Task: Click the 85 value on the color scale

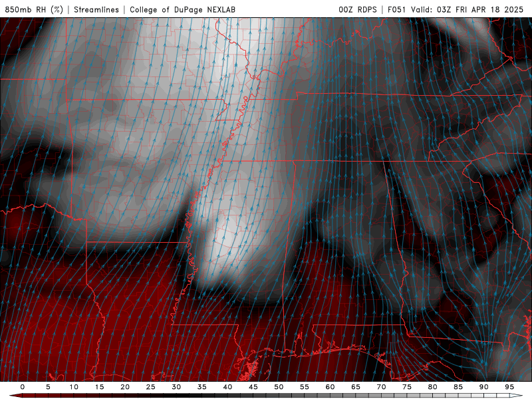Action: click(x=458, y=387)
